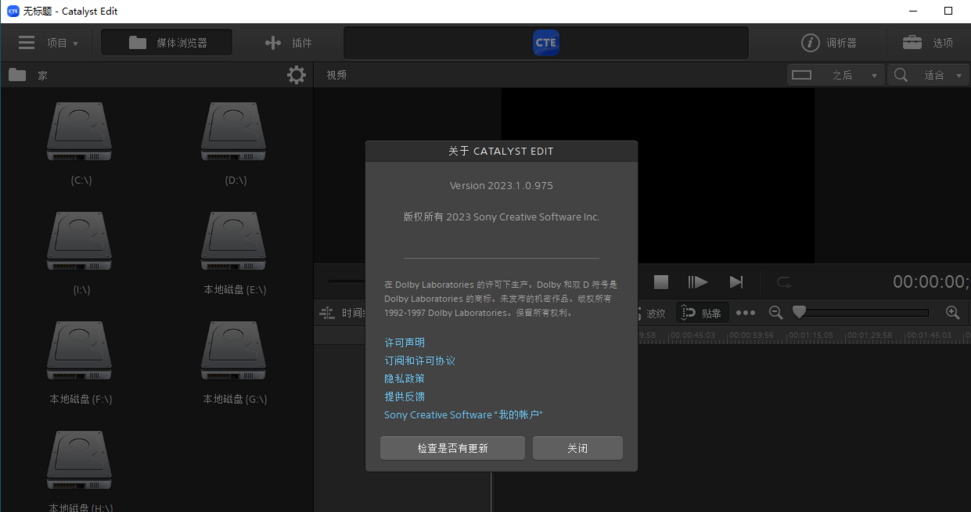Screen dimensions: 971x512
Task: Click the home folder icon in the browser
Action: coord(17,75)
